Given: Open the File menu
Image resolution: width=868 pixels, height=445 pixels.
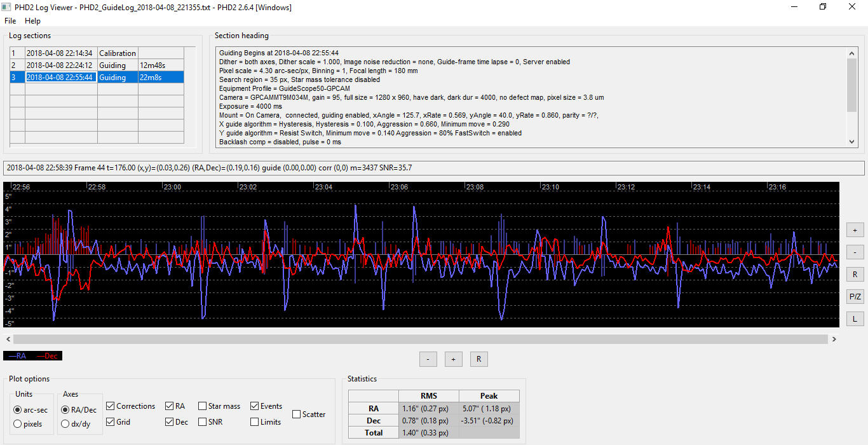Looking at the screenshot, I should [x=10, y=21].
